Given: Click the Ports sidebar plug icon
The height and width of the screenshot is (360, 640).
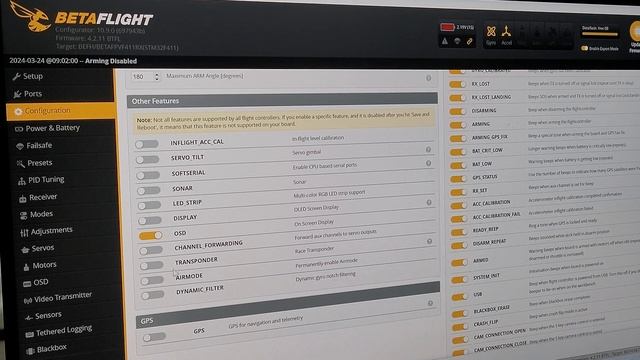Looking at the screenshot, I should [x=17, y=94].
